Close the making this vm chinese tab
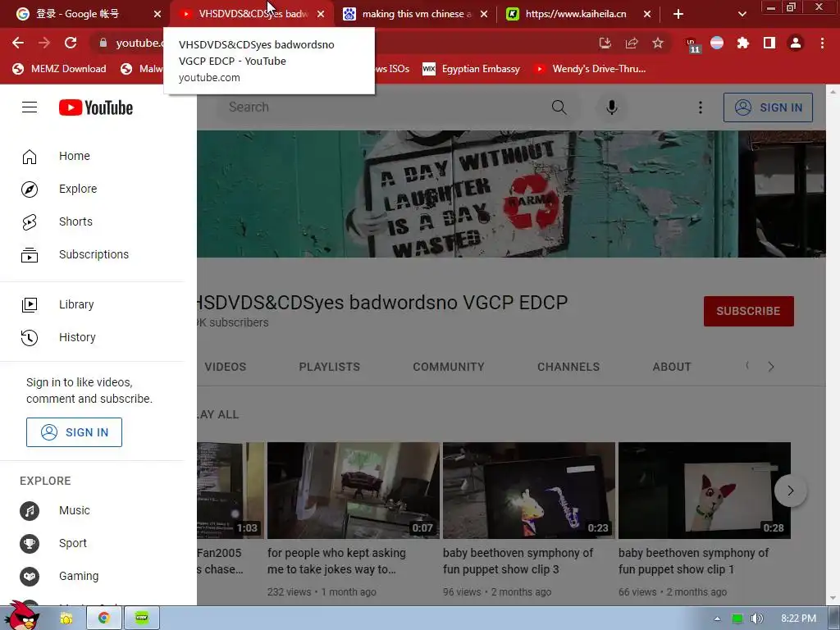 tap(484, 14)
